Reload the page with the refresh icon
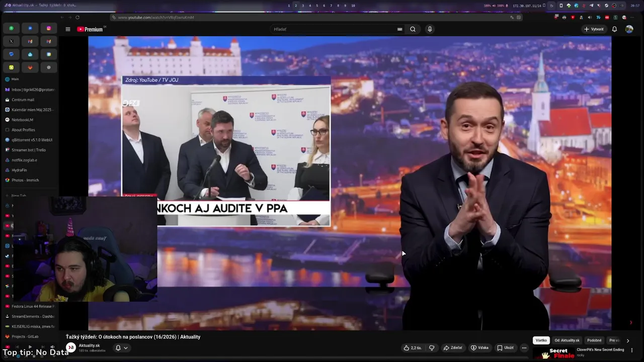The width and height of the screenshot is (644, 362). [77, 17]
